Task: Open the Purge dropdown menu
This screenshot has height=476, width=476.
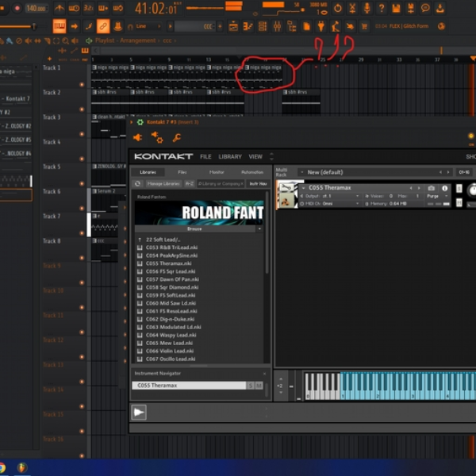Action: coord(437,197)
